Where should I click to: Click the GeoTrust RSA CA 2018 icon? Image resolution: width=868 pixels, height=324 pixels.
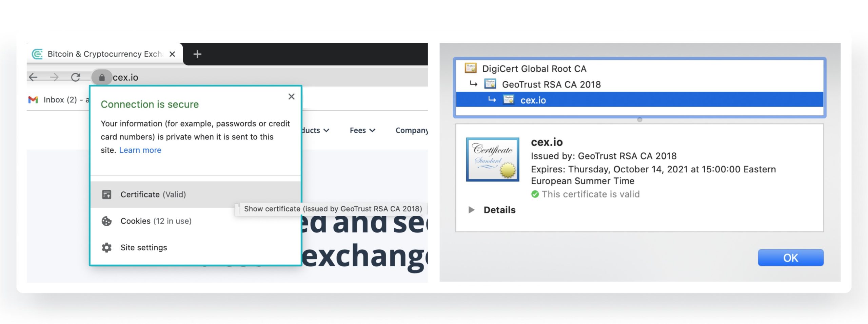tap(490, 84)
